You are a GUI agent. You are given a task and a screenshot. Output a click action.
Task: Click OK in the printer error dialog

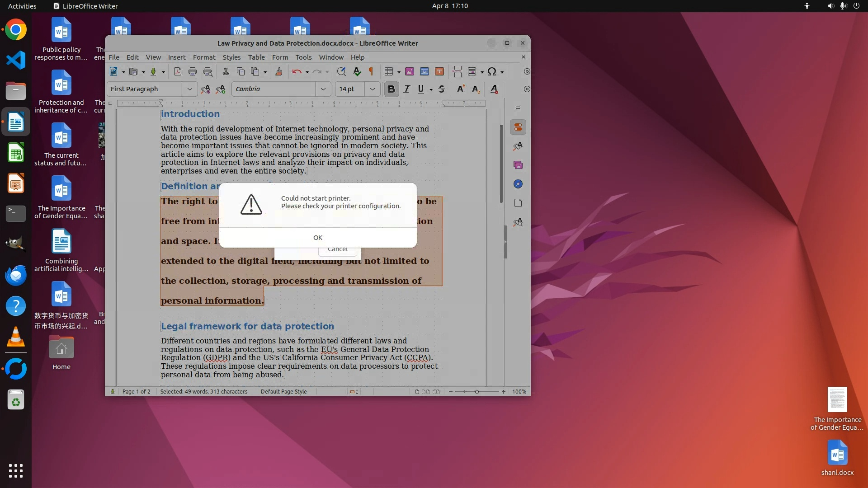tap(318, 238)
